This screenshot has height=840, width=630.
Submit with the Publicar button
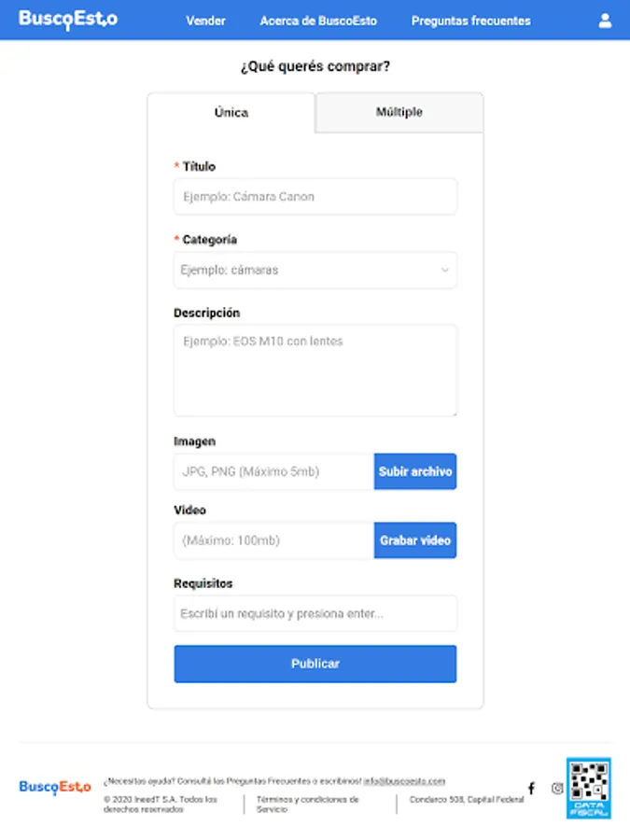[315, 664]
